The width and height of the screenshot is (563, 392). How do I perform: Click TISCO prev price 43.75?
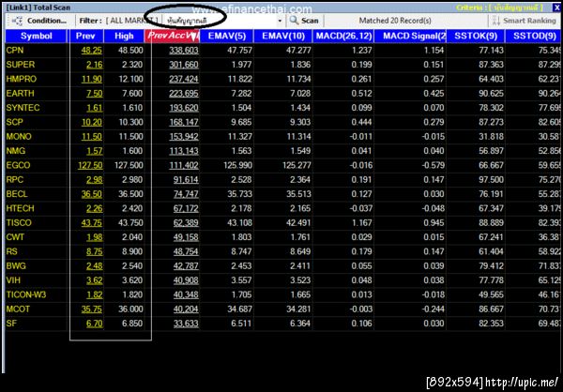92,222
